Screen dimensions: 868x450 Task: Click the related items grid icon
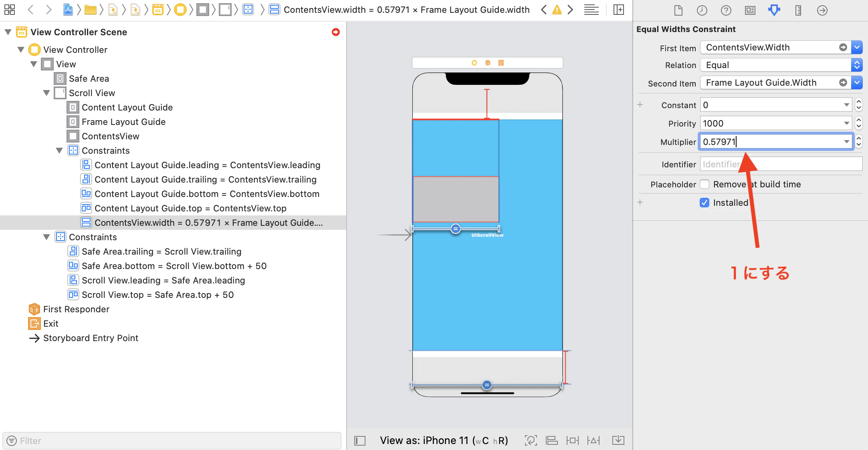tap(10, 10)
